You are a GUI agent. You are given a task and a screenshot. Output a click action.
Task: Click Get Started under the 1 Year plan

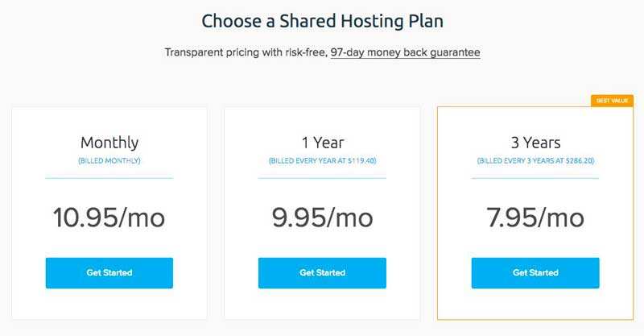[322, 272]
